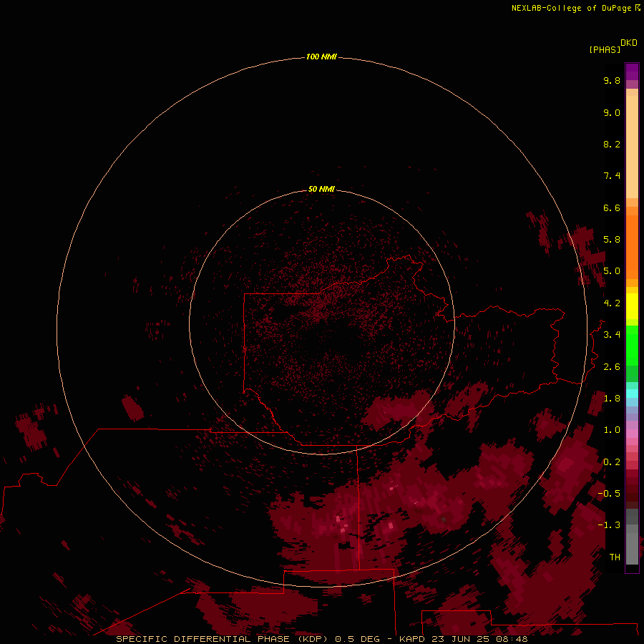Click the 4.2 value on color scale
The width and height of the screenshot is (644, 644).
pos(612,303)
